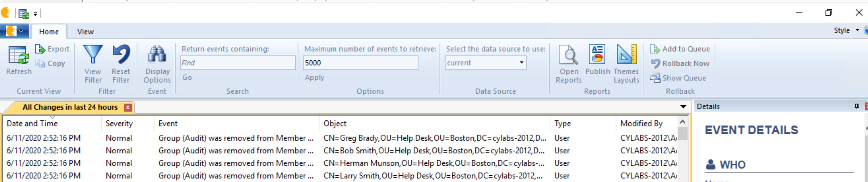868x182 pixels.
Task: Click the maximum events field showing 5000
Action: [x=360, y=63]
